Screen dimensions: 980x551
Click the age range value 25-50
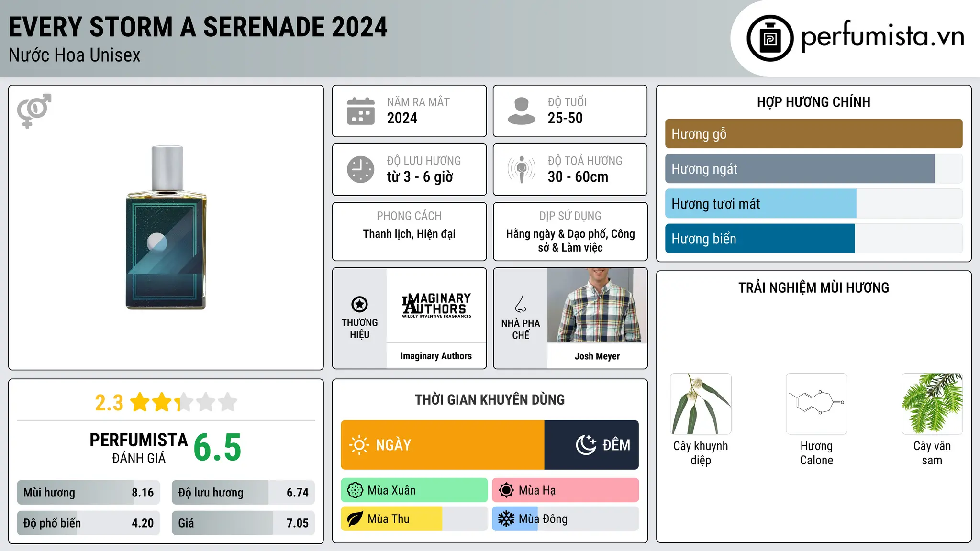tap(565, 118)
